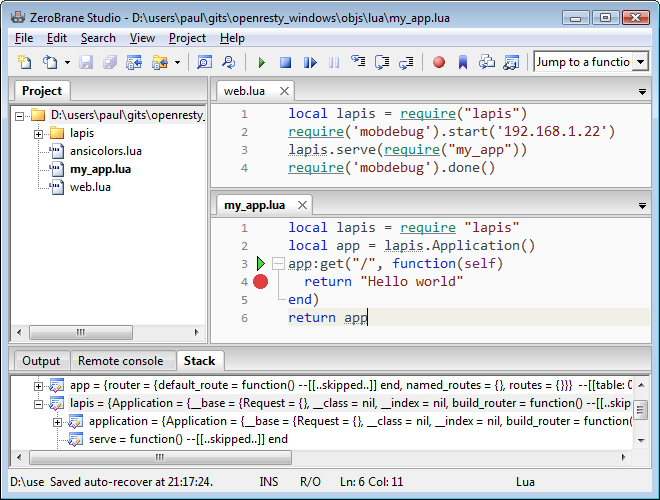Click the Step Into toolbar icon
Image resolution: width=660 pixels, height=500 pixels.
(x=357, y=62)
